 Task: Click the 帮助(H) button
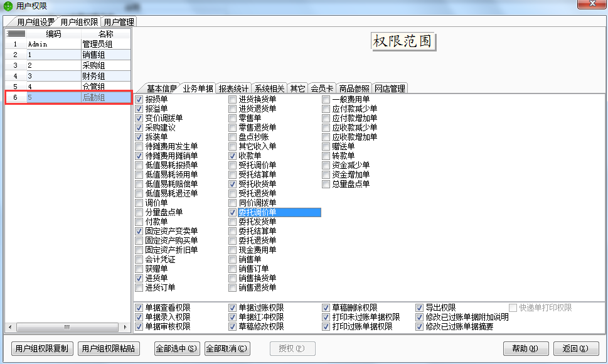pos(525,349)
